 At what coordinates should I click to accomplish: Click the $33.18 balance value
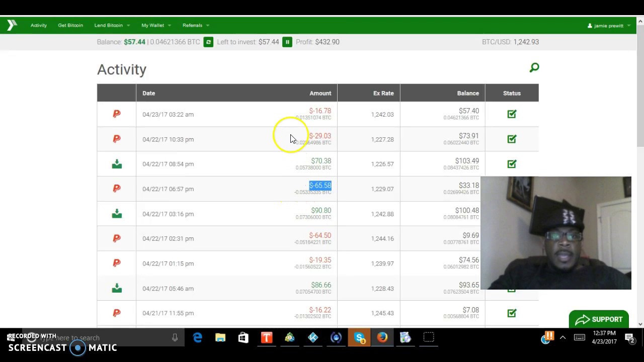469,186
